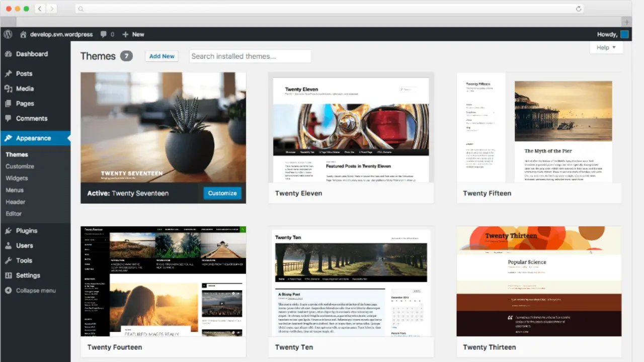Click the Twenty Fourteen theme name
Image resolution: width=644 pixels, height=362 pixels.
click(115, 347)
